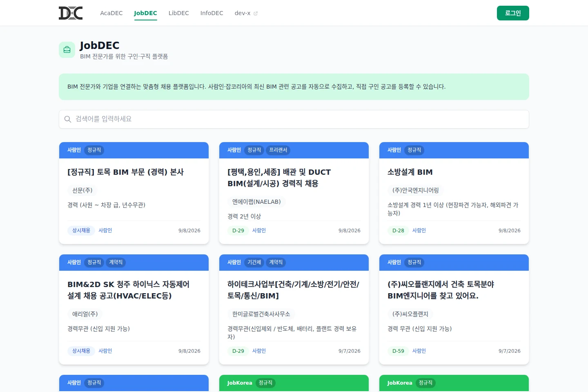
Task: Click the 9/7/2026 date on 한미글로벌 card
Action: click(x=350, y=351)
